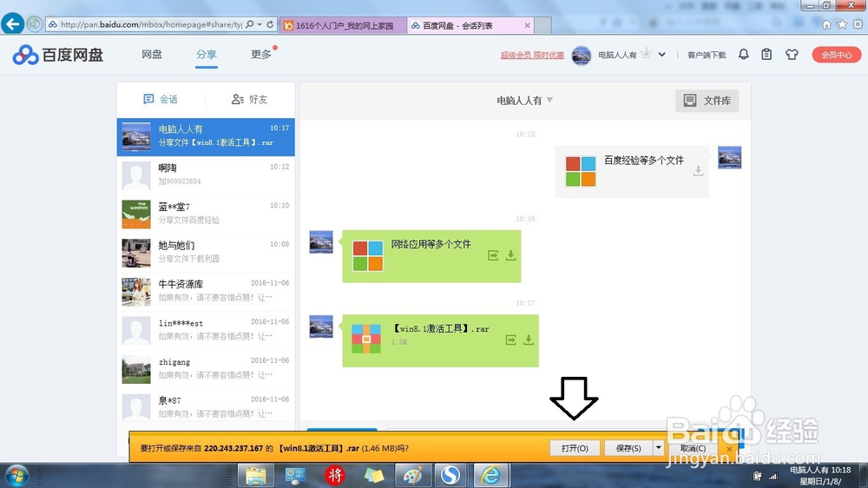Click the user avatar in header
The height and width of the screenshot is (488, 868).
point(582,55)
